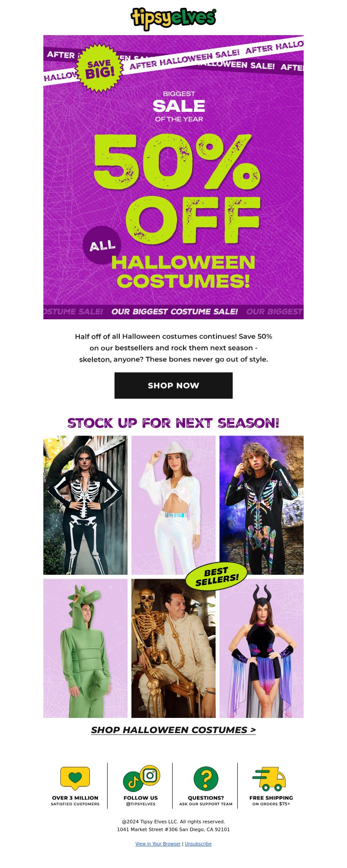The width and height of the screenshot is (347, 868).
Task: Select the green dinosaur costume photo
Action: point(85,649)
